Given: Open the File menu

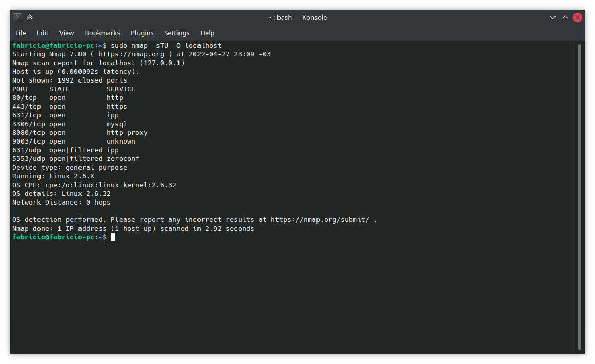Looking at the screenshot, I should coord(21,33).
